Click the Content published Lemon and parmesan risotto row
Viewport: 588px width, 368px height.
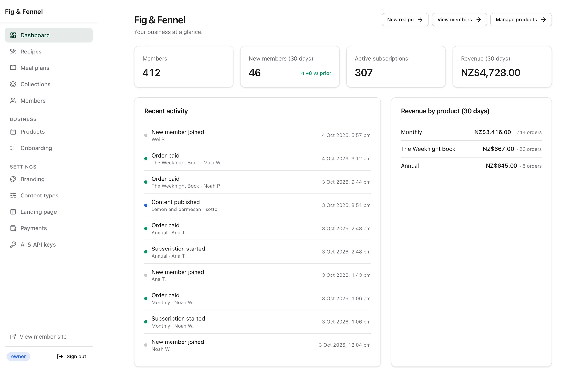click(x=257, y=205)
